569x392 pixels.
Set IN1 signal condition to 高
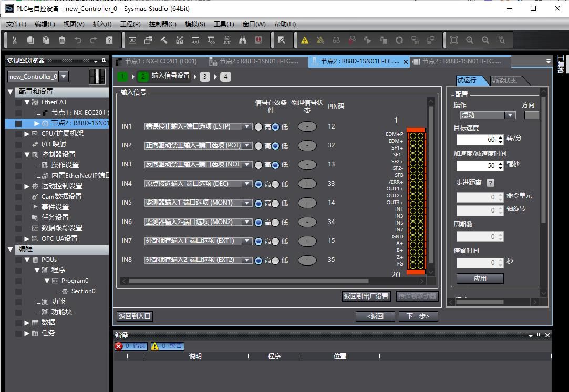tap(258, 127)
